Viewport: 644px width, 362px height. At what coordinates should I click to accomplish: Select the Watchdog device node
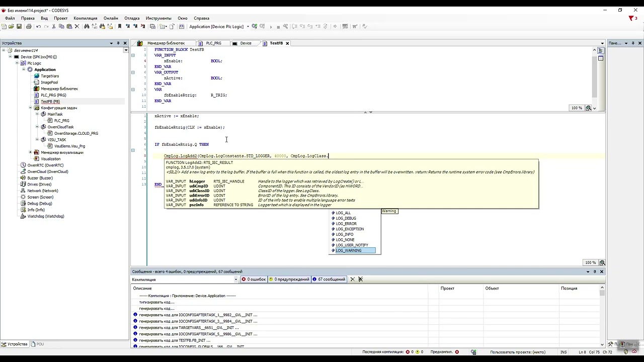pyautogui.click(x=45, y=216)
